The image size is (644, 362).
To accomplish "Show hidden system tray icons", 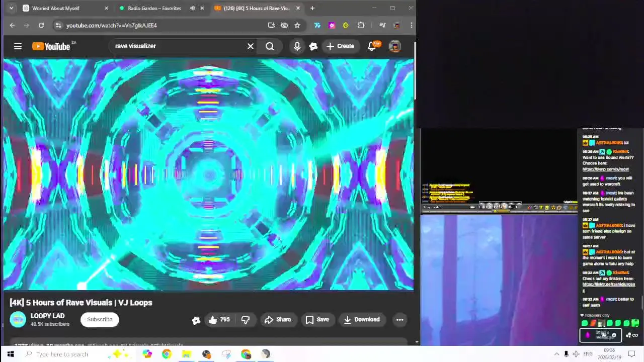I will (x=556, y=354).
